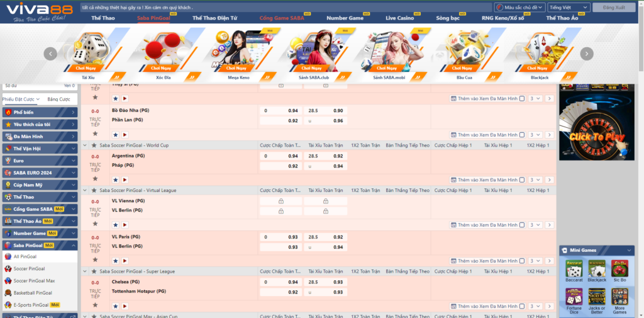Image resolution: width=644 pixels, height=318 pixels.
Task: Play the Chelsea vs Tottenham live stream icon
Action: click(x=125, y=306)
